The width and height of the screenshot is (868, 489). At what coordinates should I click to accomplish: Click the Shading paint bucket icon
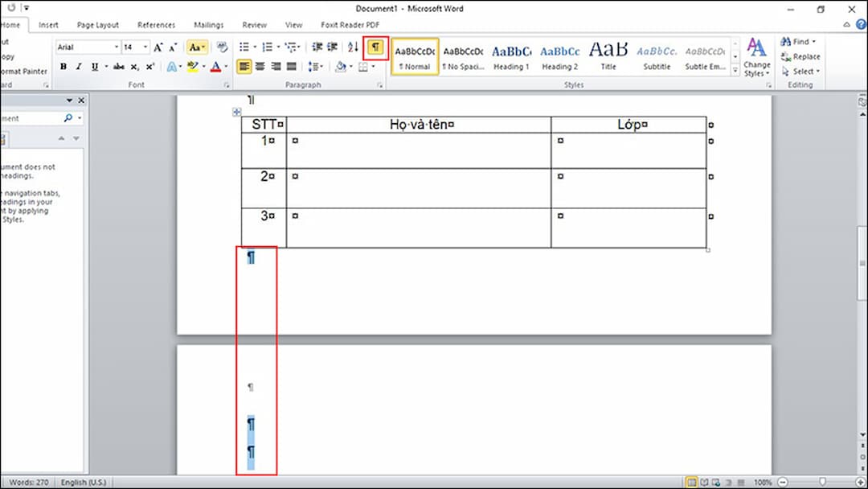341,67
